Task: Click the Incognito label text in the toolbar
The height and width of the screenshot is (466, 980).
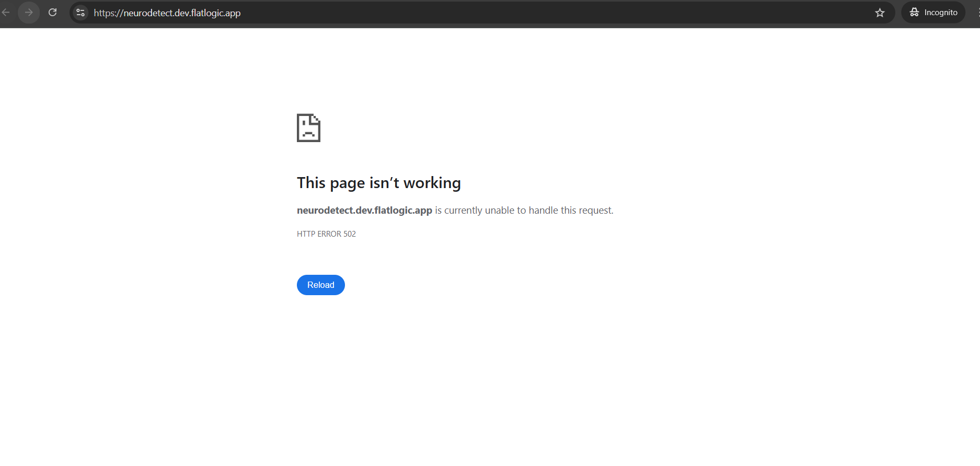Action: (x=941, y=13)
